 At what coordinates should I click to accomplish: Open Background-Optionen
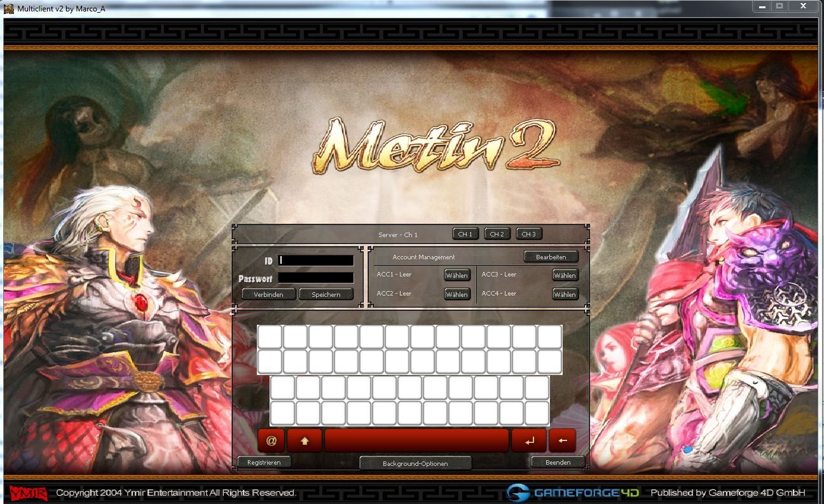pos(415,463)
